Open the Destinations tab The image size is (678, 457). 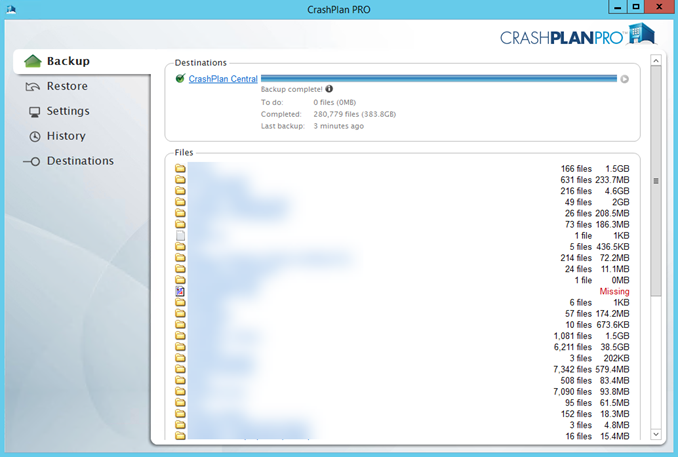80,161
